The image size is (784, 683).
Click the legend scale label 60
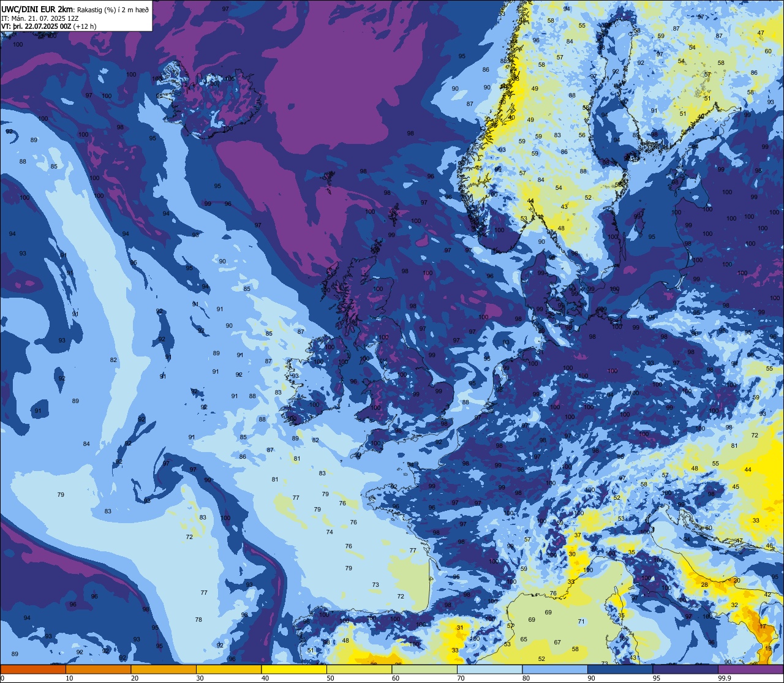(395, 678)
